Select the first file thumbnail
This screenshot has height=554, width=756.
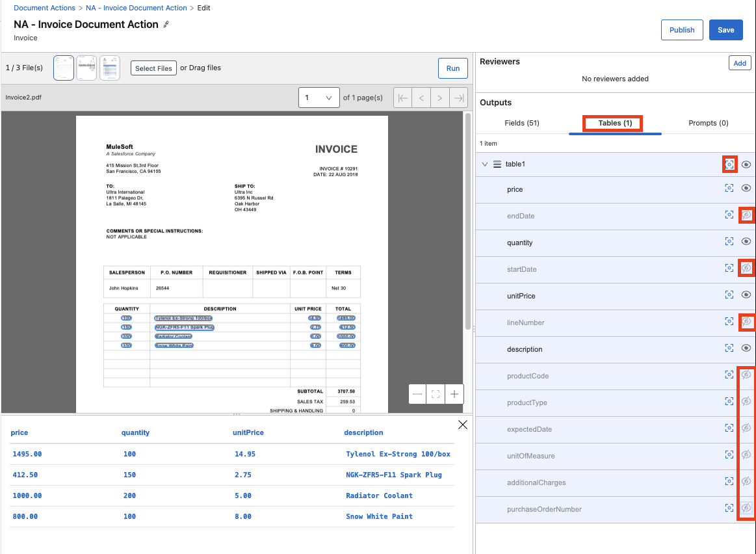(64, 68)
